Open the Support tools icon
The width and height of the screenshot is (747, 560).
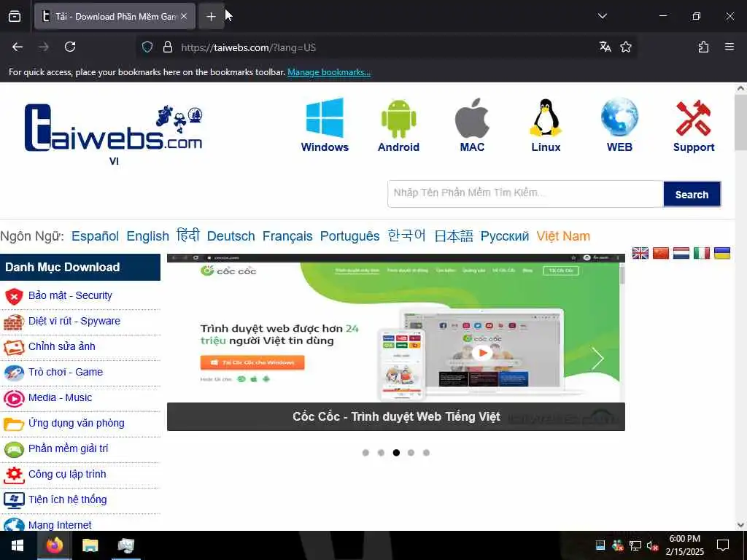click(693, 118)
